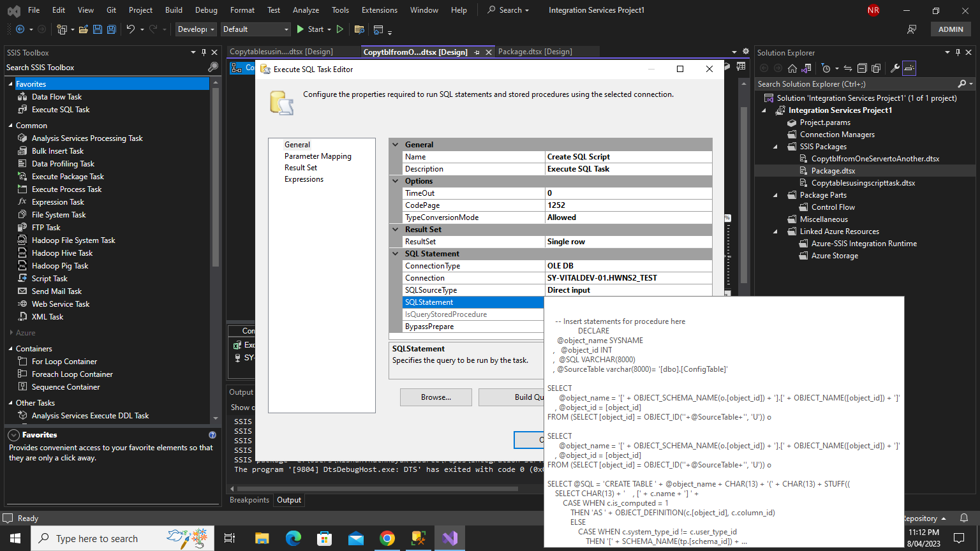Switch to the Package.dtsx [Design] tab

tap(535, 52)
